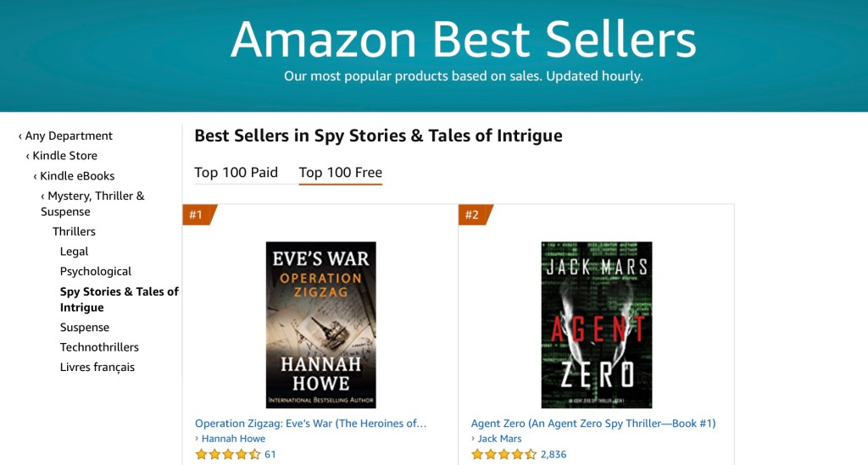Viewport: 868px width, 465px height.
Task: Open the Operation Zigzag title link
Action: point(310,423)
